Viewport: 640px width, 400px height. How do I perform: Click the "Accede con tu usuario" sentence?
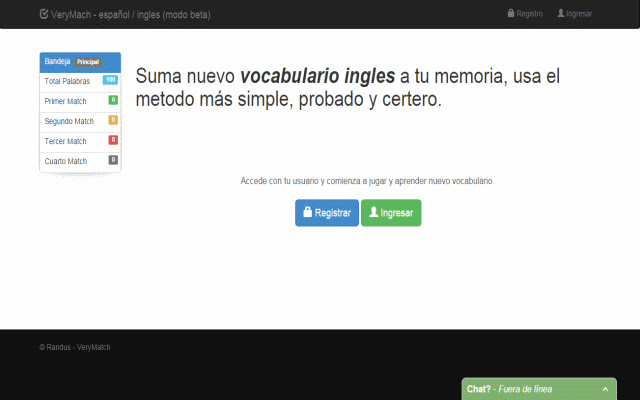pos(367,181)
